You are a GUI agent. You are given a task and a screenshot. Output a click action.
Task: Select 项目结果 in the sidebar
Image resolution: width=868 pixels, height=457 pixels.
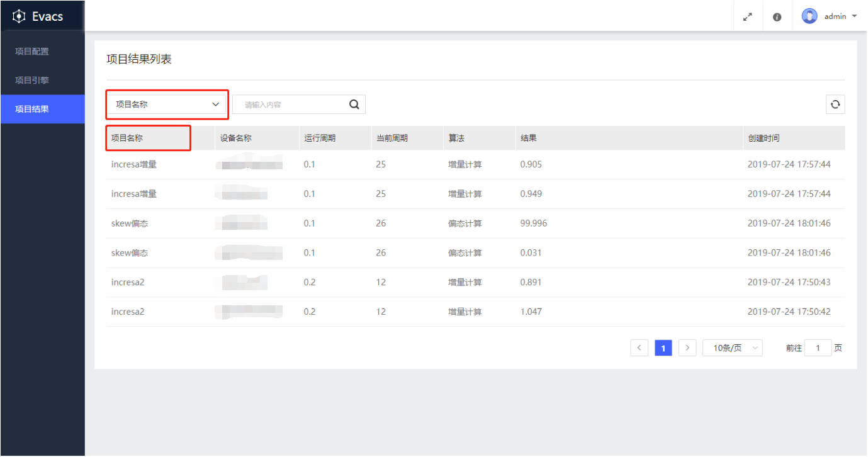tap(32, 109)
